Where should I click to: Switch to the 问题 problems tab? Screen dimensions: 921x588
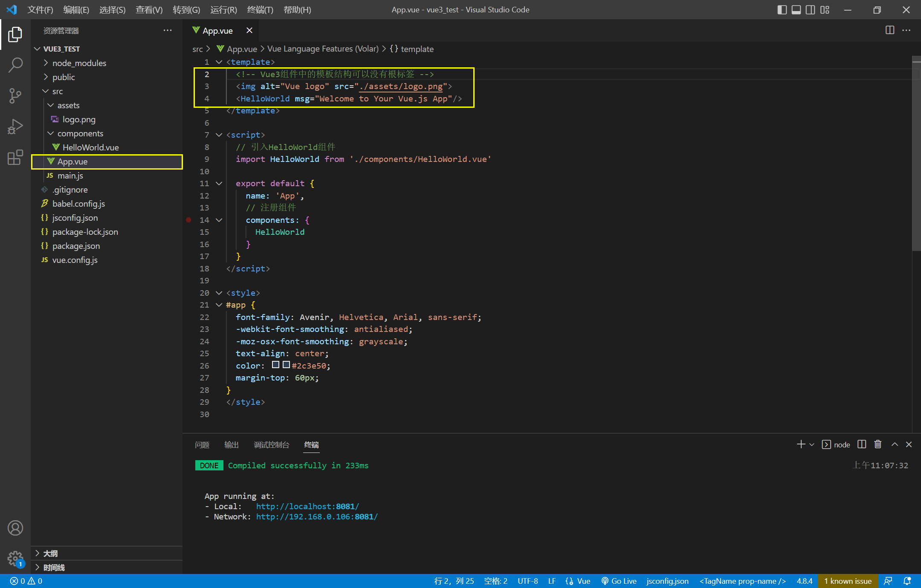(202, 445)
